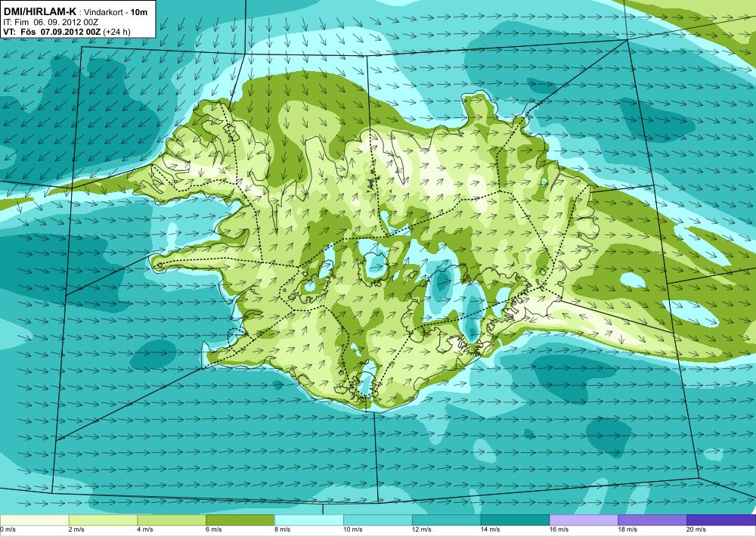The width and height of the screenshot is (756, 537).
Task: Click the "20 m/s" legend label
Action: (x=698, y=529)
